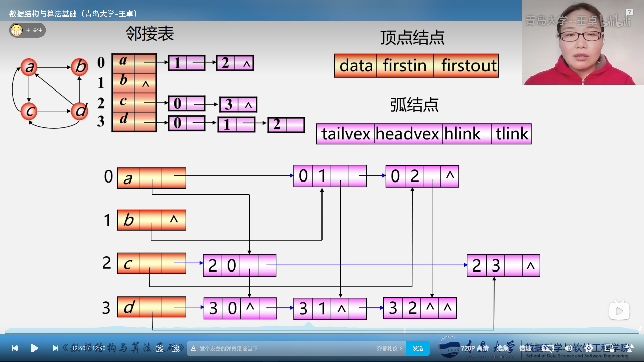This screenshot has height=362, width=644.
Task: Enable picture-in-picture mode
Action: (x=609, y=348)
